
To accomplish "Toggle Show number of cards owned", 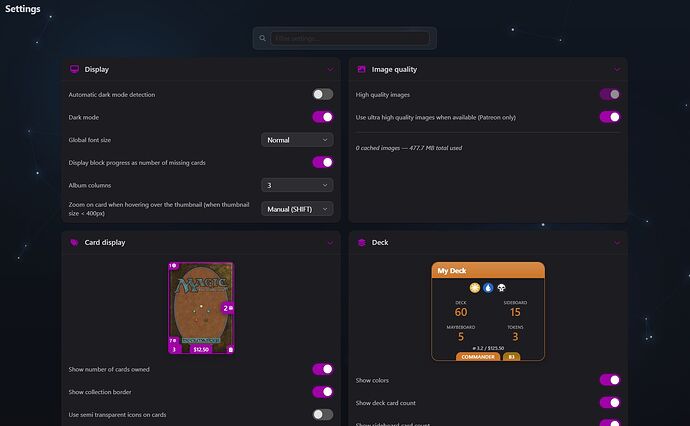I will [x=323, y=369].
